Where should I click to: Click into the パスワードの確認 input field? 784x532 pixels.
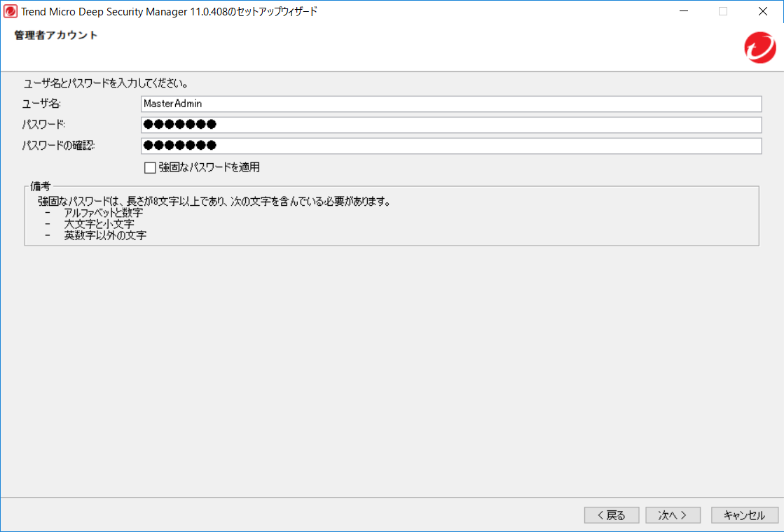[x=451, y=146]
